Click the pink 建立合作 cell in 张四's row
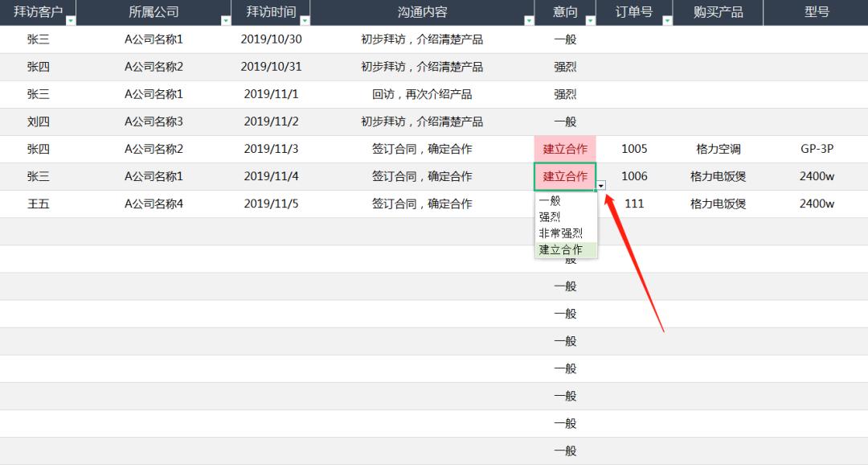This screenshot has width=868, height=465. 566,149
